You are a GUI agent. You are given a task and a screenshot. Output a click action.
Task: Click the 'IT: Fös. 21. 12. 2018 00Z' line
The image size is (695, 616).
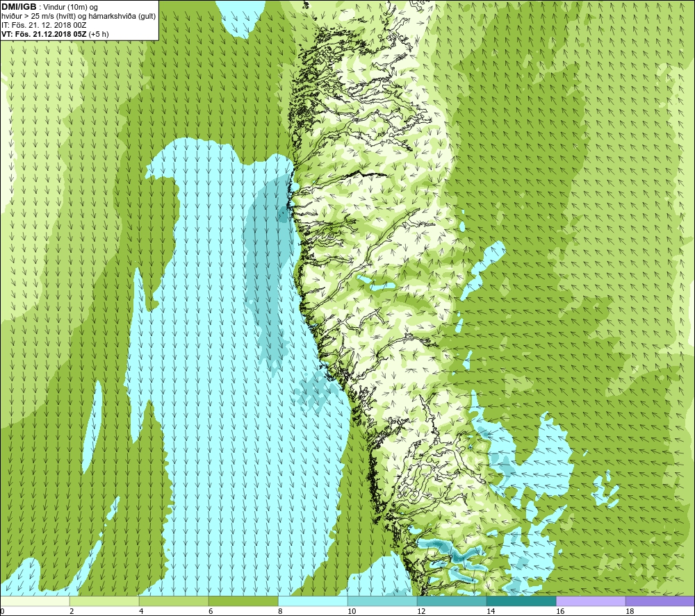(43, 25)
